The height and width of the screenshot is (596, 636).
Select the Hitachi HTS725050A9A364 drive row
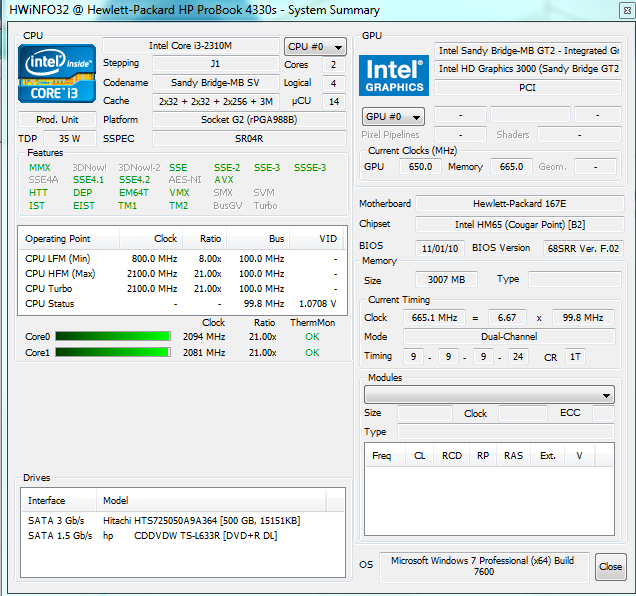(183, 521)
